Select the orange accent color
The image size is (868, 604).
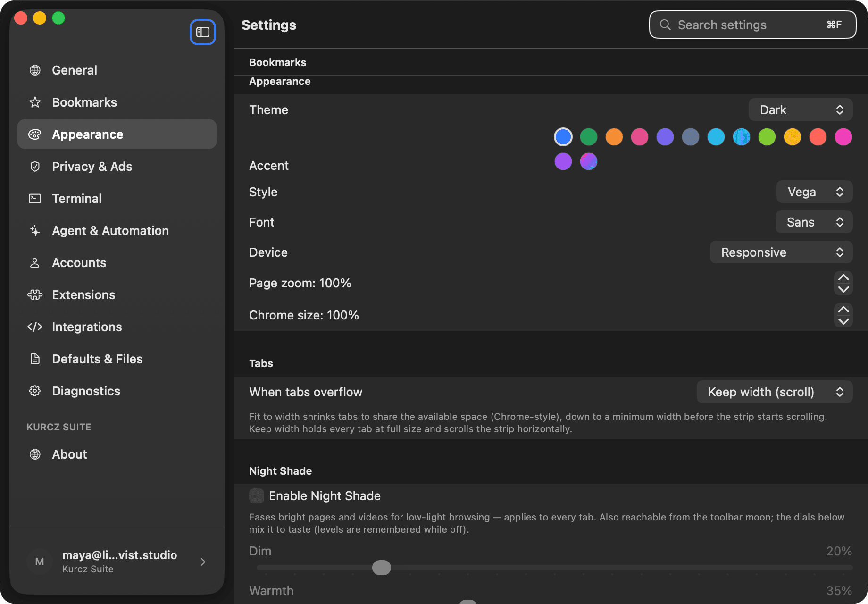pyautogui.click(x=614, y=137)
